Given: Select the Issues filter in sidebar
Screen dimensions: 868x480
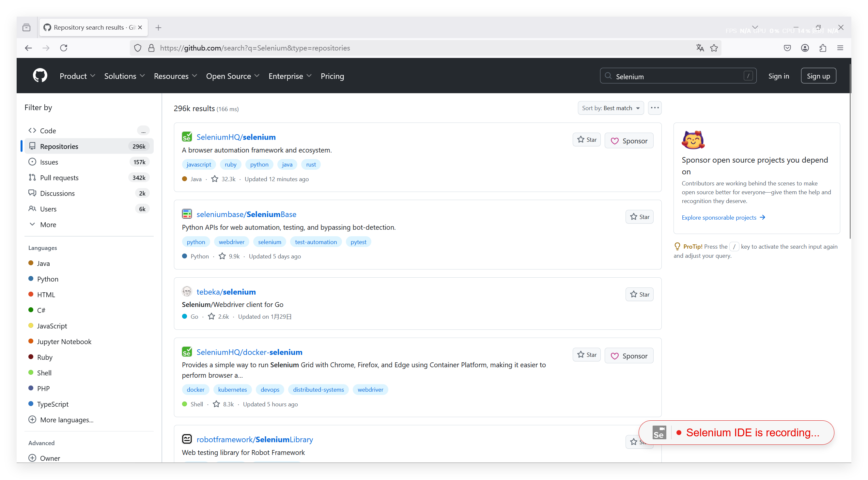Looking at the screenshot, I should click(x=49, y=162).
